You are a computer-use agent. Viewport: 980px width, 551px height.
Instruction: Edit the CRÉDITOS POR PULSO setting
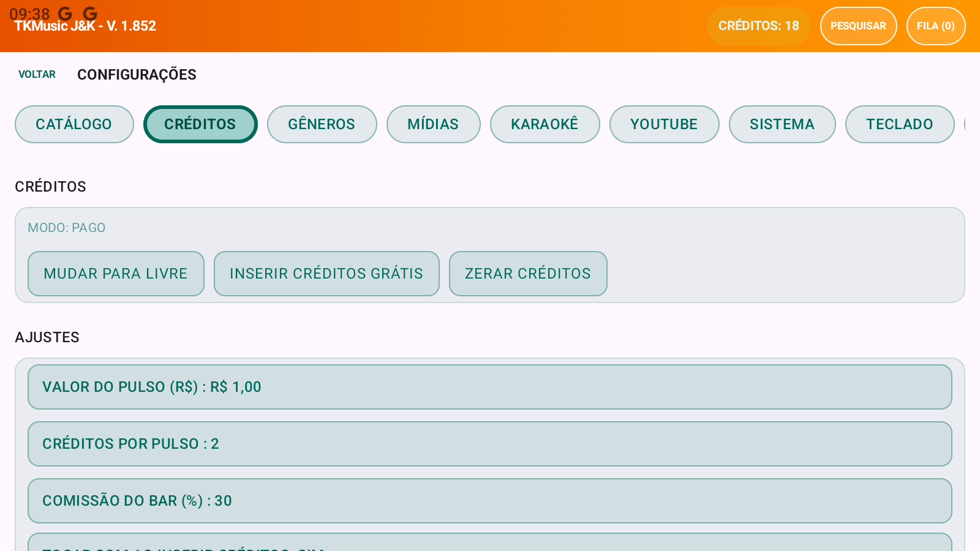tap(490, 444)
